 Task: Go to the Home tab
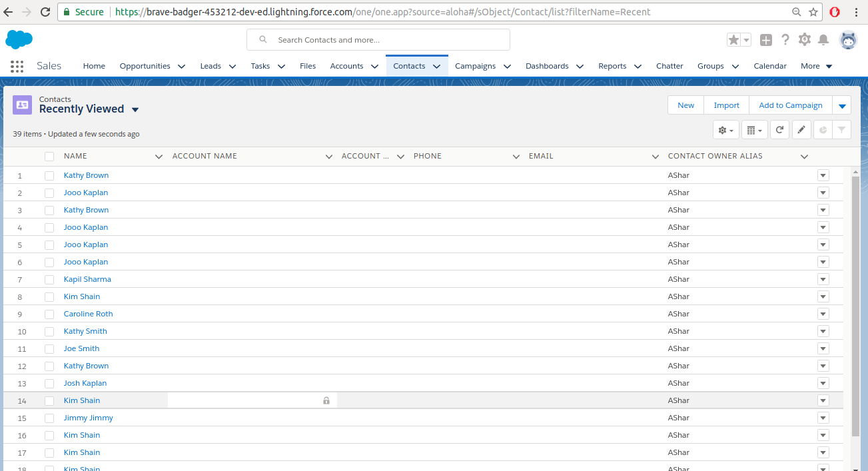[94, 66]
